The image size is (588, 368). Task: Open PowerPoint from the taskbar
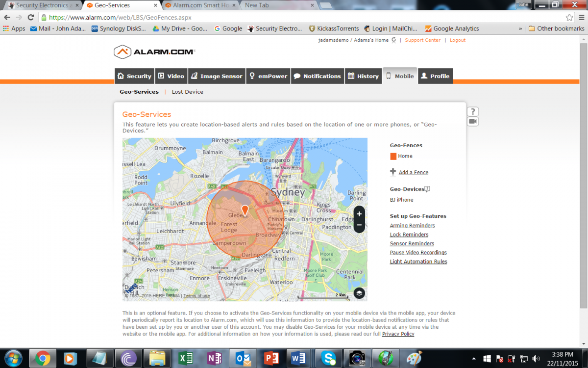pyautogui.click(x=271, y=358)
